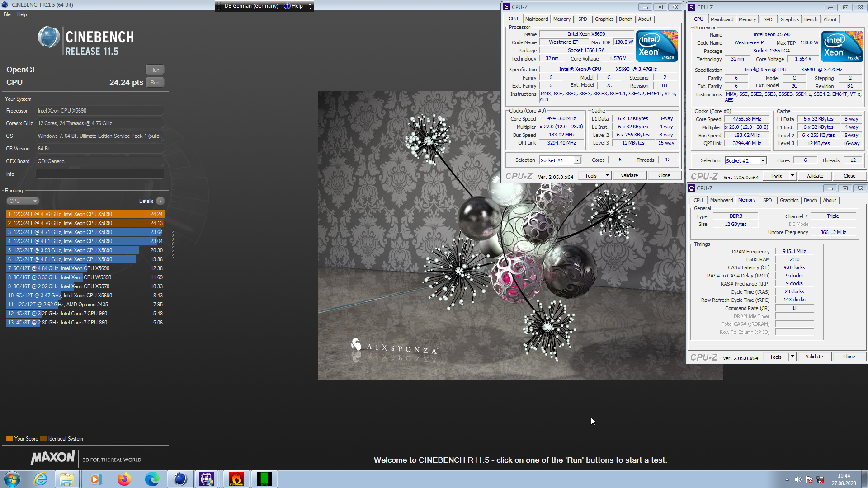Viewport: 868px width, 488px height.
Task: Click the rendered Aixsponza scene image
Action: [x=520, y=235]
